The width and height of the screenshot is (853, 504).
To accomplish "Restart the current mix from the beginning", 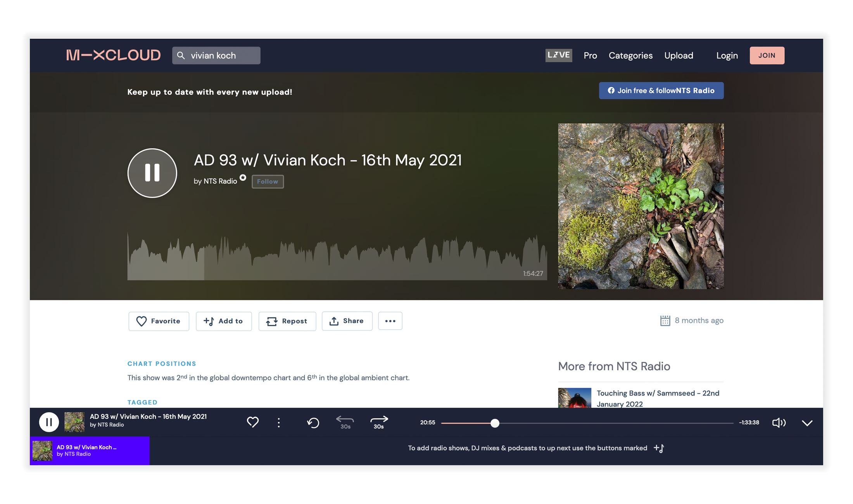I will point(313,422).
